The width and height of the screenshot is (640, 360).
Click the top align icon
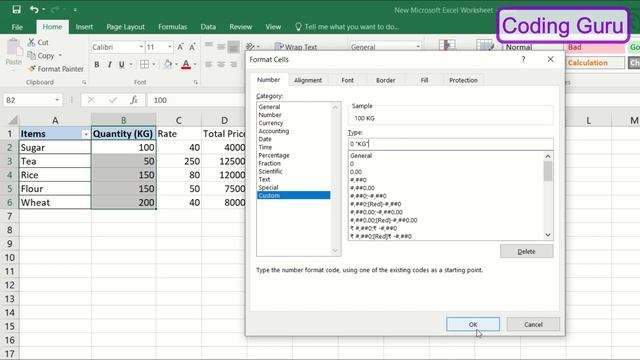209,46
